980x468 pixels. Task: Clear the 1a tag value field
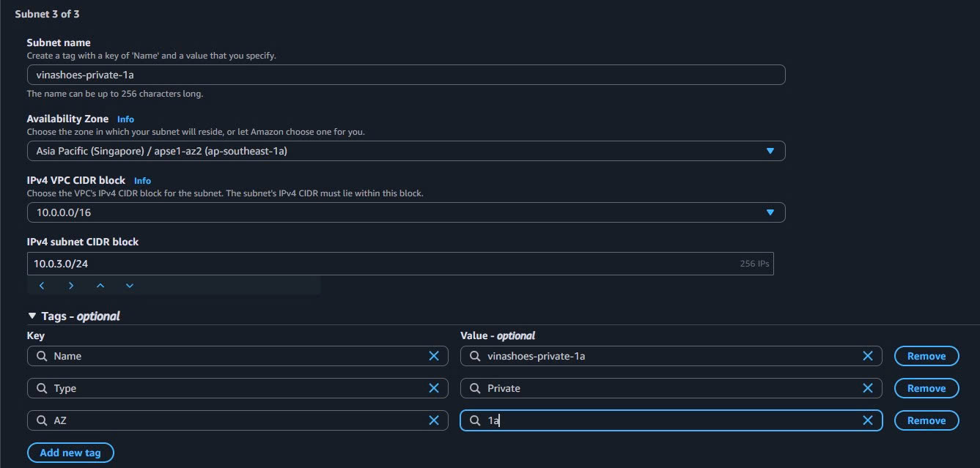[x=867, y=420]
